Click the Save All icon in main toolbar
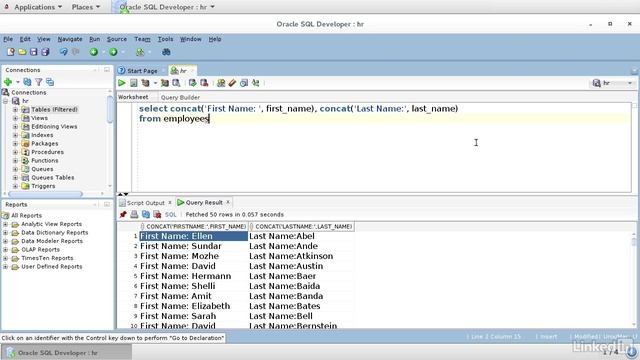The image size is (640, 360). pyautogui.click(x=45, y=52)
